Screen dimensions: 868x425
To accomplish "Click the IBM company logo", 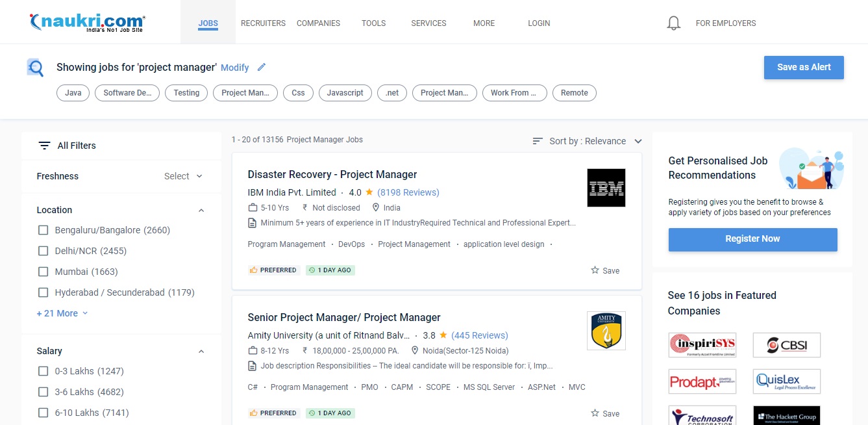I will click(x=606, y=188).
